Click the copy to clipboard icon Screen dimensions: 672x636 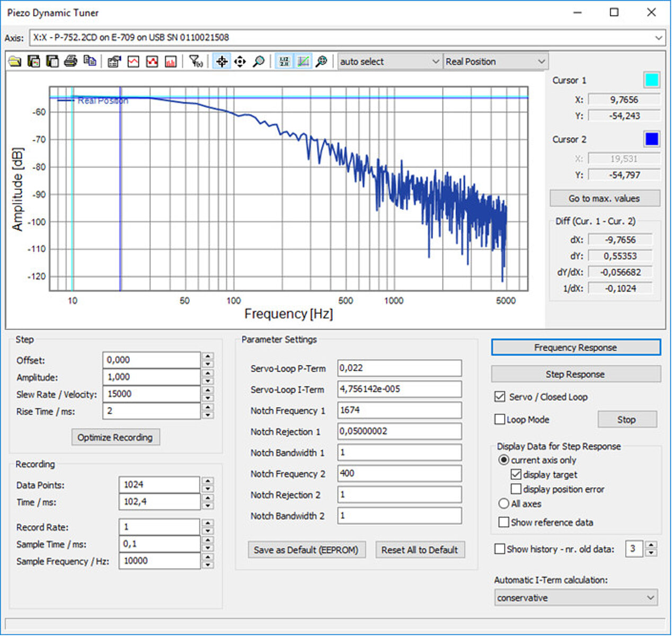(90, 61)
